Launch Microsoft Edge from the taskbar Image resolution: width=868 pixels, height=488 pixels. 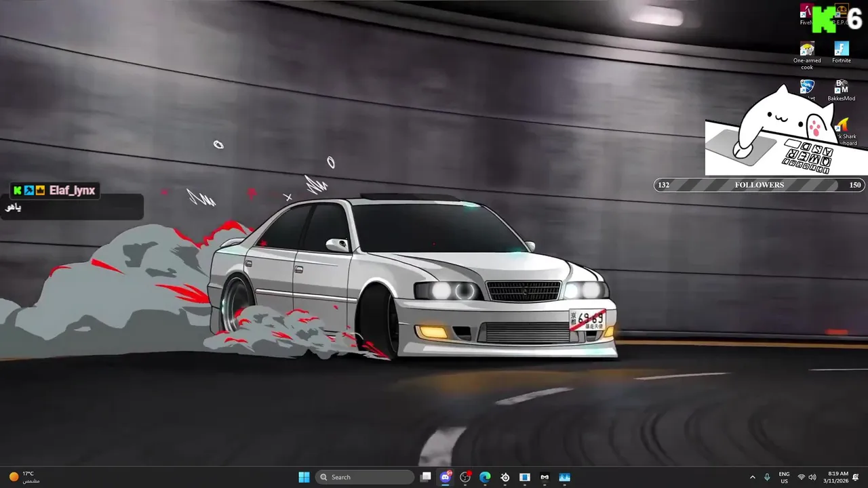click(x=485, y=477)
